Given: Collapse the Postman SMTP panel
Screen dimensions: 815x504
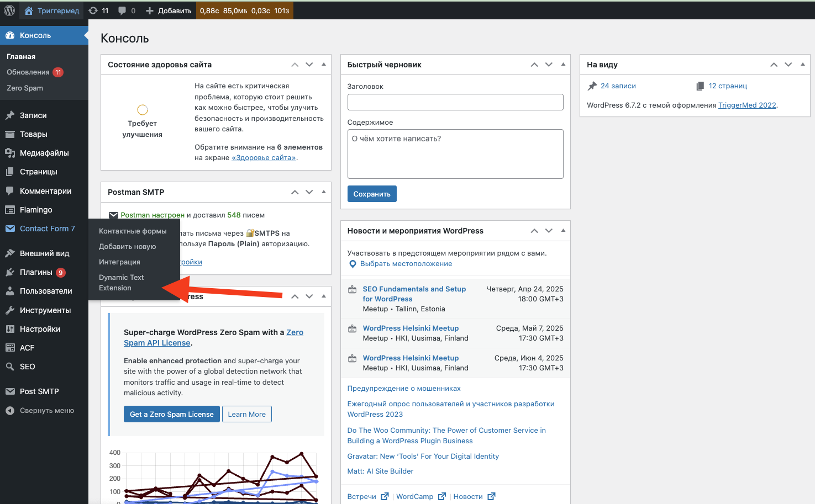Looking at the screenshot, I should point(324,192).
